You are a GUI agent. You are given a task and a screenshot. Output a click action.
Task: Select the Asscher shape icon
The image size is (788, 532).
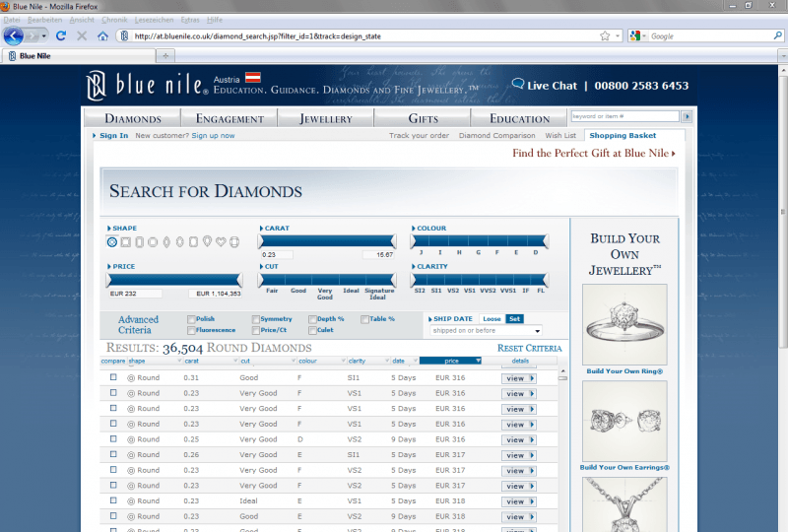(x=153, y=242)
